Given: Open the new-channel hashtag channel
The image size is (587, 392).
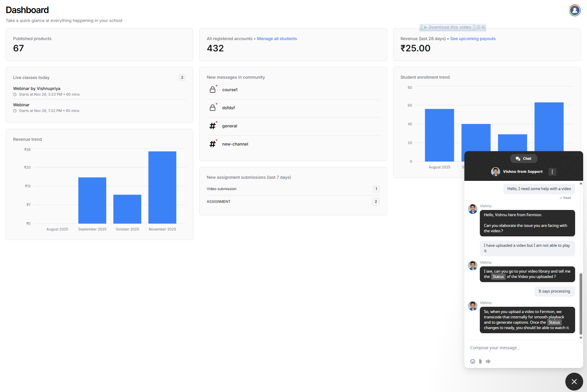Looking at the screenshot, I should (x=235, y=144).
